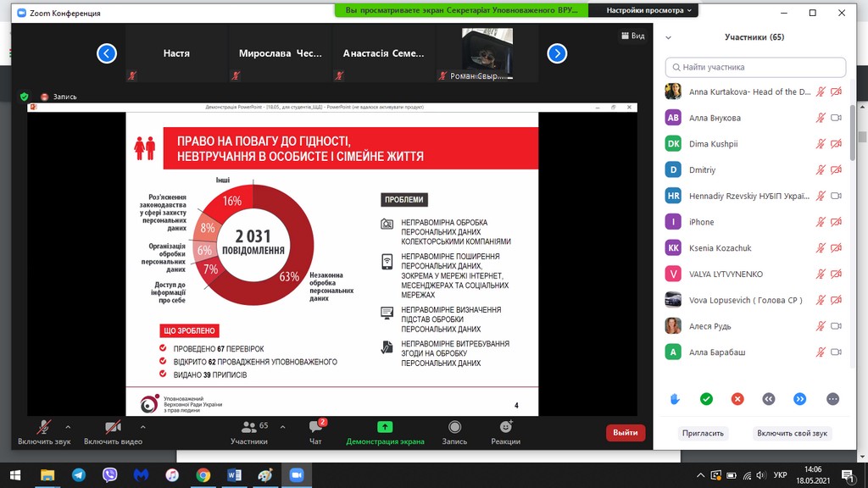Open the Вид layout menu
Viewport: 868px width, 488px height.
pos(632,36)
